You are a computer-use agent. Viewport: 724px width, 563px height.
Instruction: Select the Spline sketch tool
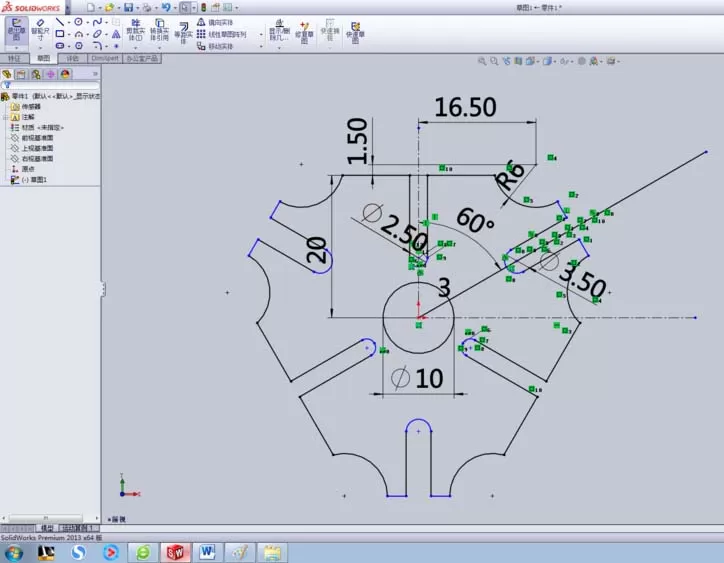(97, 22)
